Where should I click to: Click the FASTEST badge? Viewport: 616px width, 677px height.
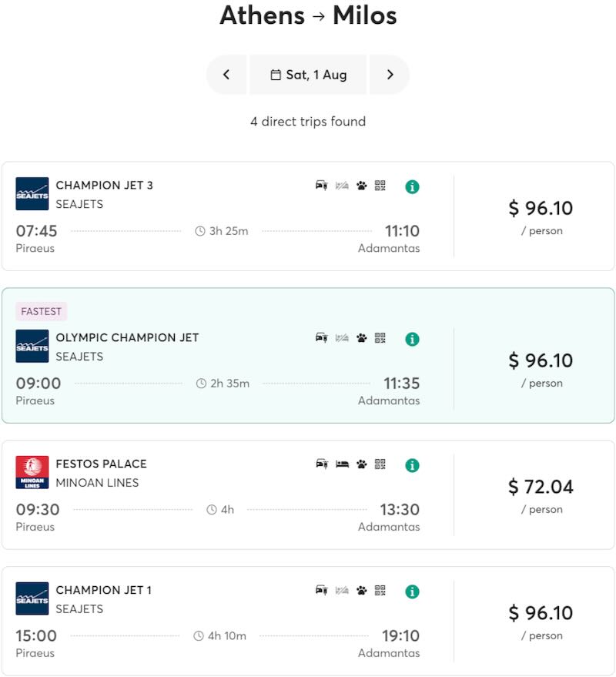42,311
